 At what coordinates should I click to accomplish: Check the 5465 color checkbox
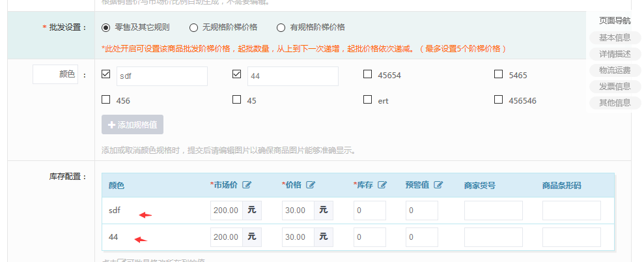pyautogui.click(x=498, y=74)
